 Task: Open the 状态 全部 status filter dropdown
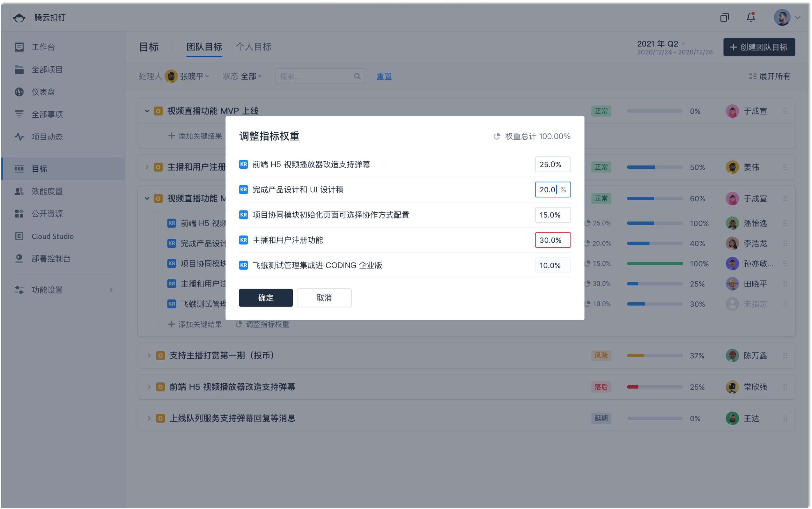(242, 76)
